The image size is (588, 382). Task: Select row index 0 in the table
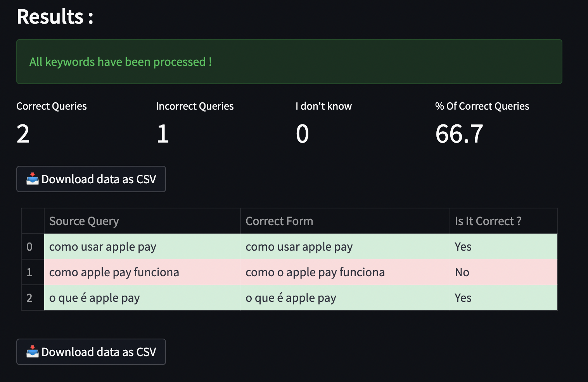30,247
